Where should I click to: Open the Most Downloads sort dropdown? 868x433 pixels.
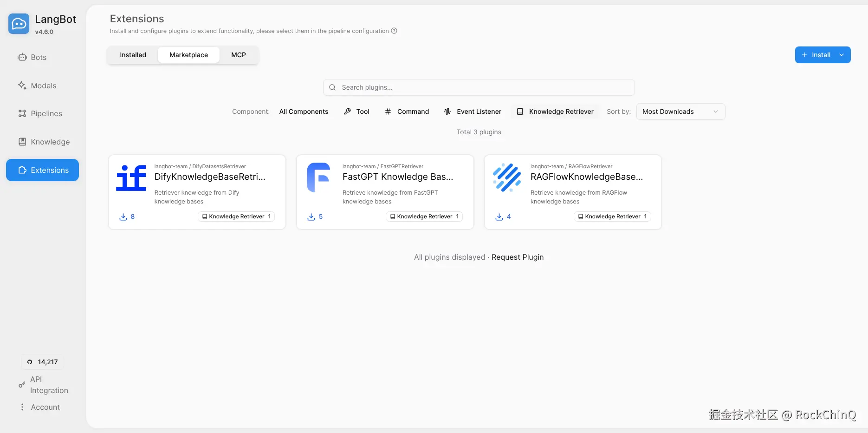click(680, 112)
